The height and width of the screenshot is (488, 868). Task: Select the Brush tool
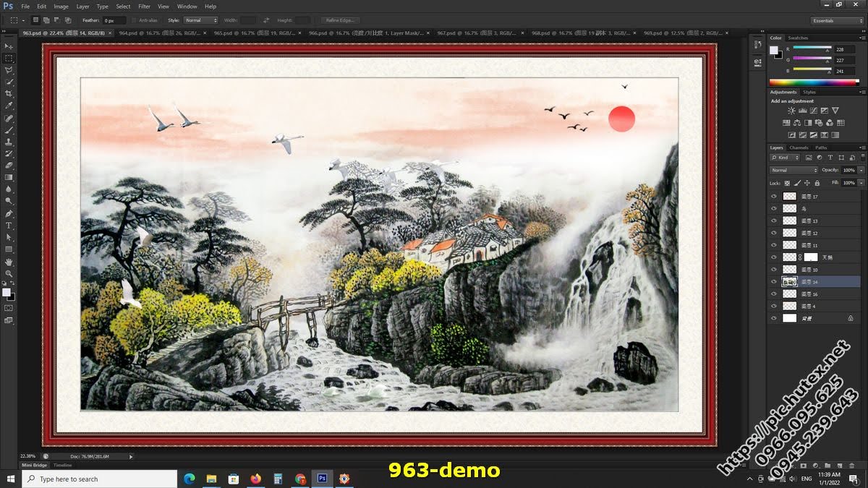click(x=9, y=130)
